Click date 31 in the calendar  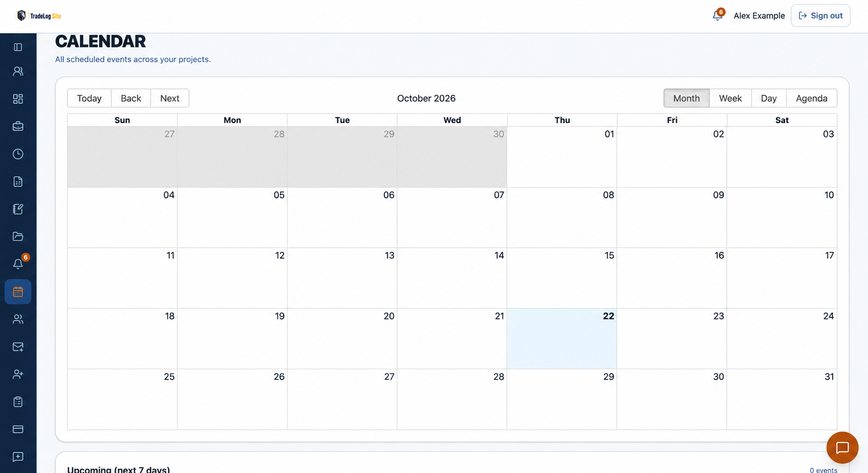pyautogui.click(x=829, y=376)
